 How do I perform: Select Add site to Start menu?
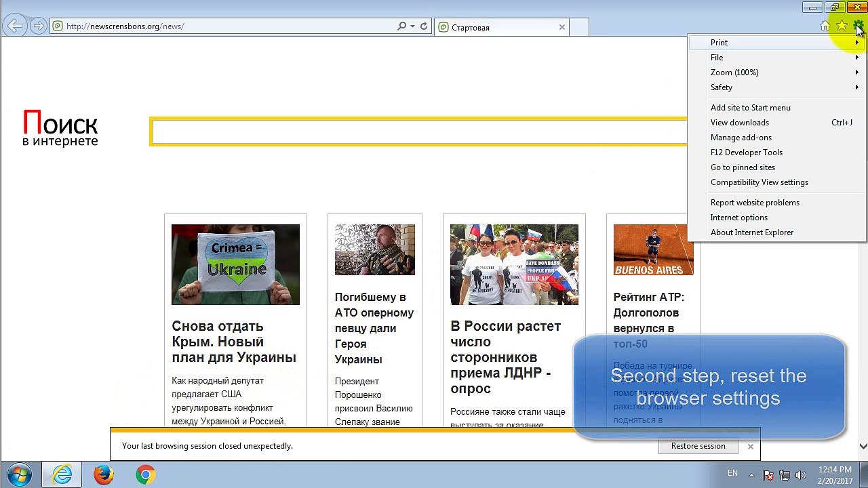777,107
